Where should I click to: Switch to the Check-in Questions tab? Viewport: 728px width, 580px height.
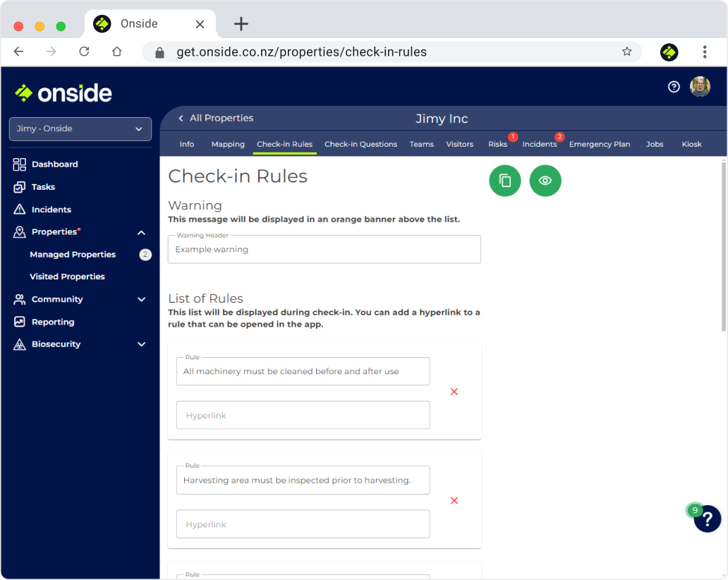click(x=360, y=144)
